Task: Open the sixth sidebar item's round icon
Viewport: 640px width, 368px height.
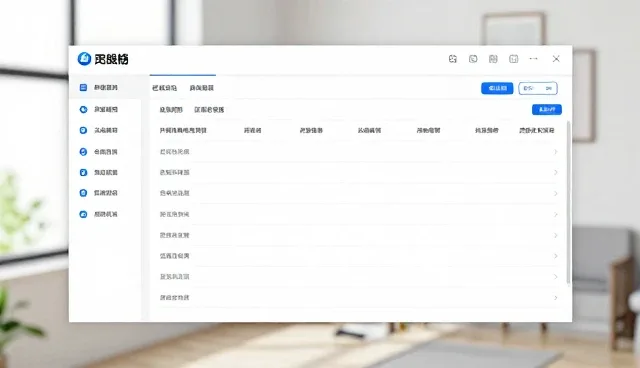Action: (83, 193)
